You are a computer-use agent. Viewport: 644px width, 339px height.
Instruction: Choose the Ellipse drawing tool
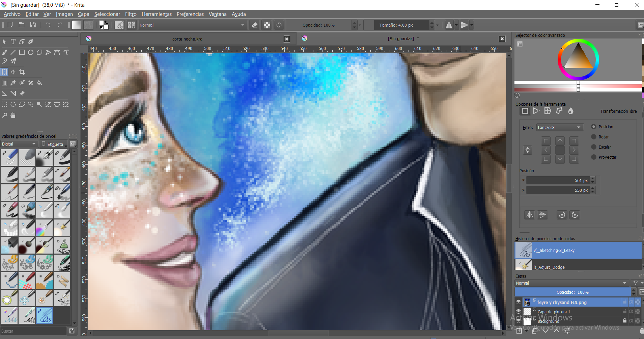(x=31, y=52)
